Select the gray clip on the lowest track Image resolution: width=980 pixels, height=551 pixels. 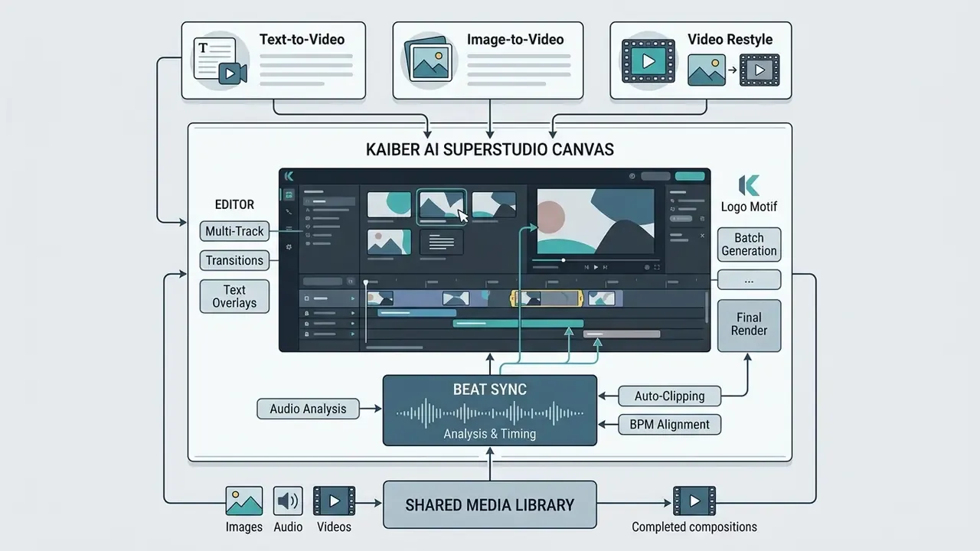[x=622, y=334]
